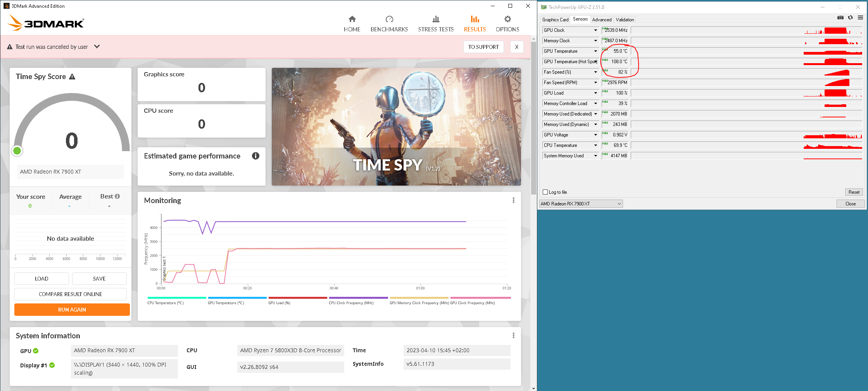Open the GPU Temperature sensor dropdown in GPU-Z
The height and width of the screenshot is (391, 868).
pos(595,51)
